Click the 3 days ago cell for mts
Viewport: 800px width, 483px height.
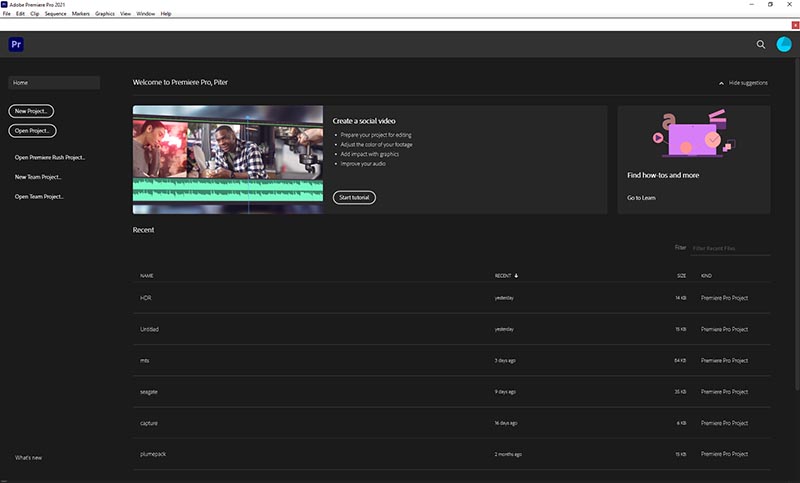pos(505,361)
